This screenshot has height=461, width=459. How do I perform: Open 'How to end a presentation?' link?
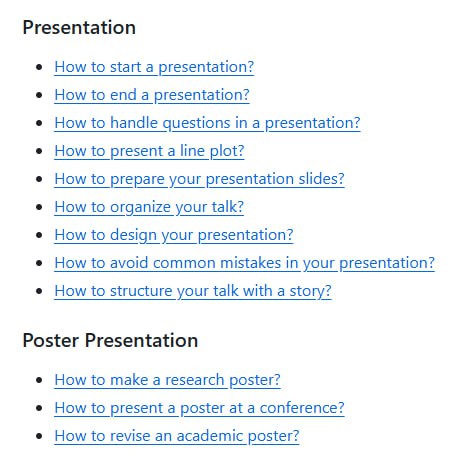[152, 95]
